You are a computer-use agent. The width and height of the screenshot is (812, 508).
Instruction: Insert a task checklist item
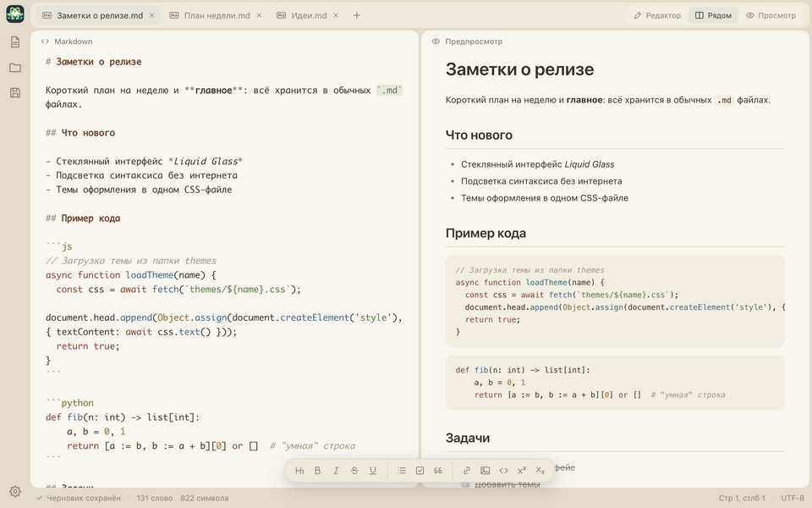pyautogui.click(x=420, y=470)
